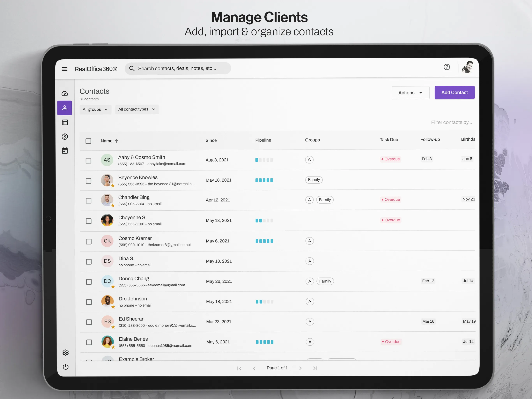Image resolution: width=532 pixels, height=399 pixels.
Task: Open the Actions dropdown
Action: click(410, 93)
